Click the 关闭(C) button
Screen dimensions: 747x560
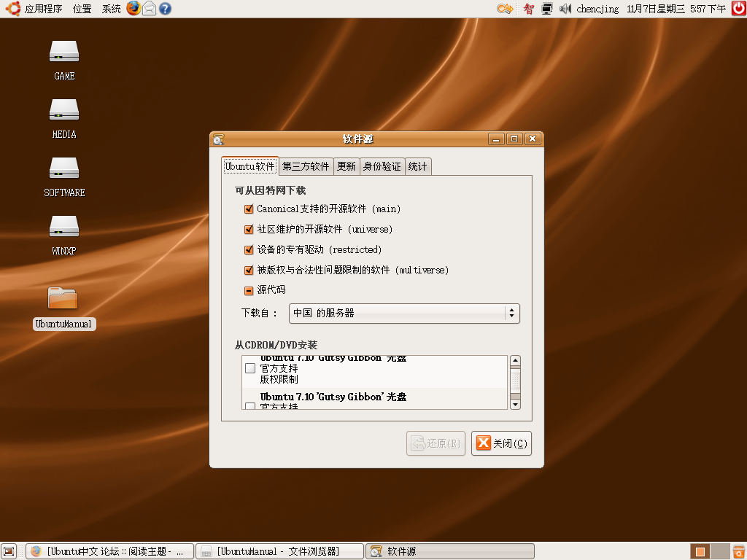501,443
